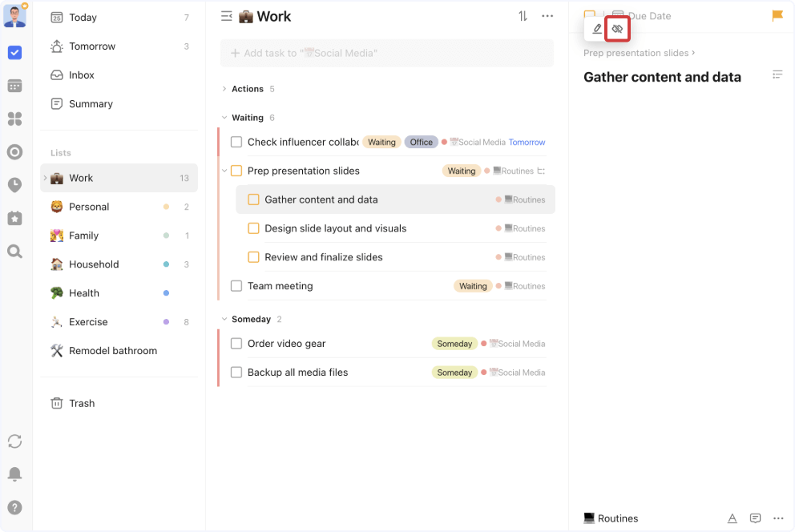
Task: Open the Pomodoro focus icon in the left rail
Action: (14, 184)
